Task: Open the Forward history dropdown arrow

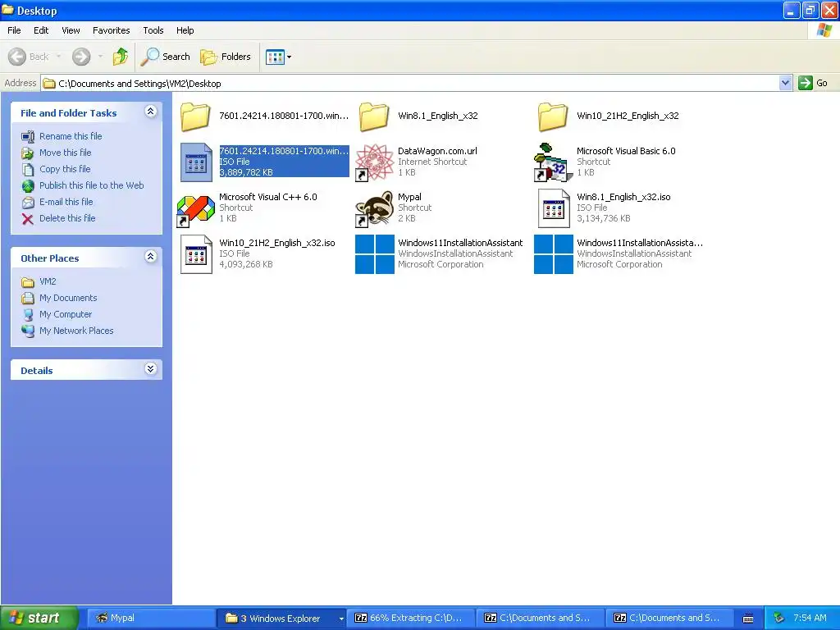Action: click(99, 57)
